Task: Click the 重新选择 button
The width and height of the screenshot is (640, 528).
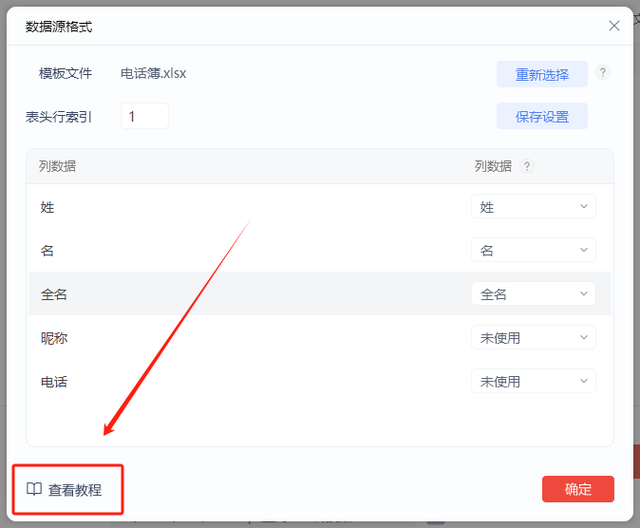Action: pyautogui.click(x=542, y=74)
